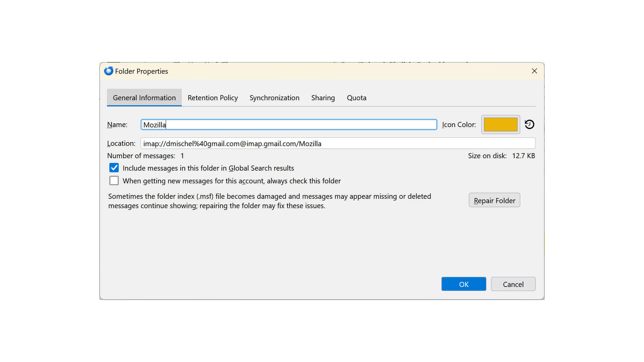The image size is (644, 362).
Task: View the Quota tab
Action: pyautogui.click(x=357, y=98)
